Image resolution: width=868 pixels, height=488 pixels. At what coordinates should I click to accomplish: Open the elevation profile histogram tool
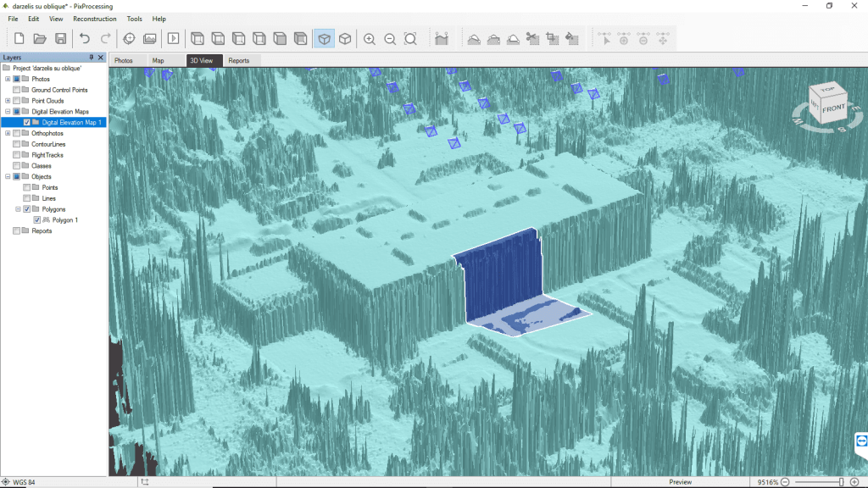tap(441, 38)
